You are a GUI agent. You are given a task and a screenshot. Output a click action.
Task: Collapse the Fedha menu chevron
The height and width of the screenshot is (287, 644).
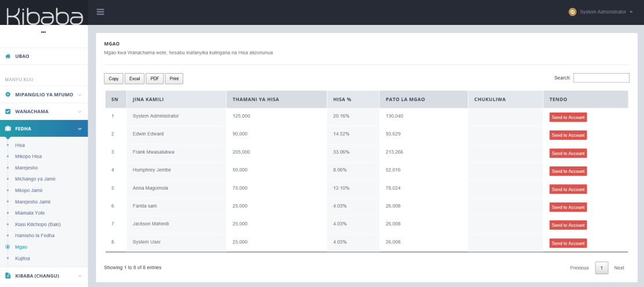pos(79,128)
